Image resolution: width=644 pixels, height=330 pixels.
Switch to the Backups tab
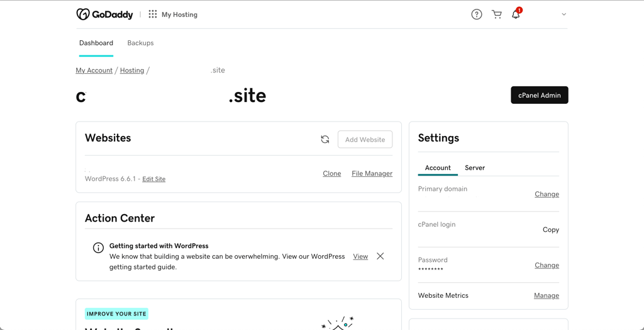(x=140, y=43)
